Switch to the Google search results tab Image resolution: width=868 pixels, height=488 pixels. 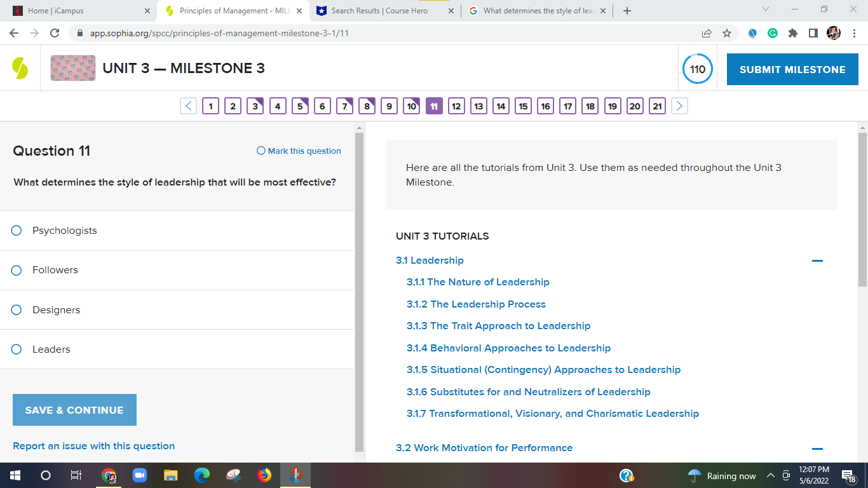point(538,11)
